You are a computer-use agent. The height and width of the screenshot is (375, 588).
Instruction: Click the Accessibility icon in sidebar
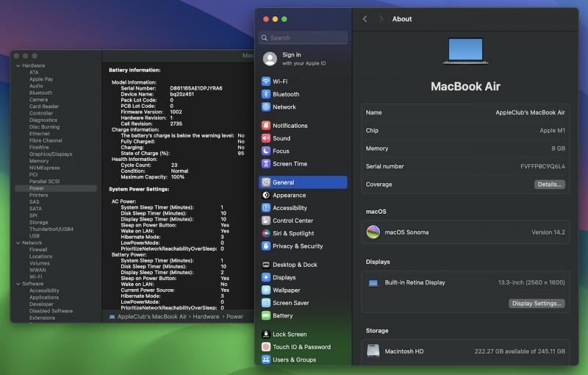pos(266,208)
